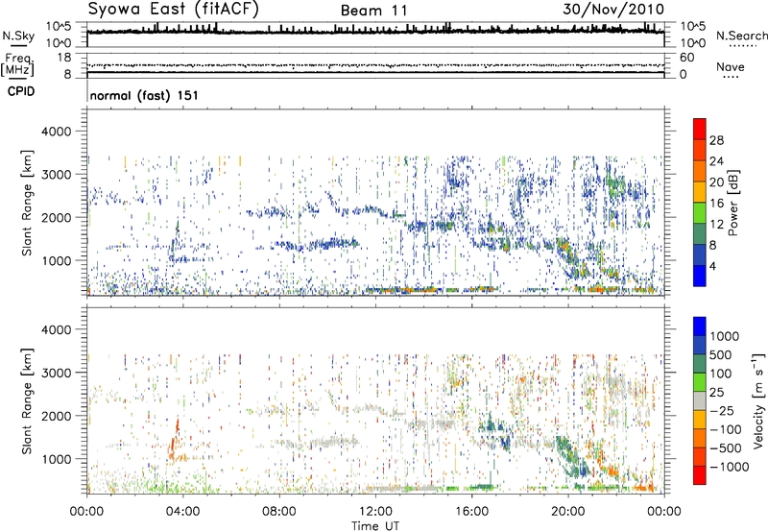Click 'Slant Range [km]' label of velocity panel
The height and width of the screenshot is (532, 768).
coord(28,401)
